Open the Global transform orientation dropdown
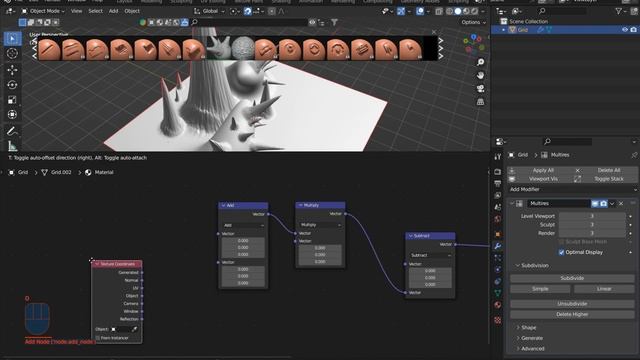 point(209,11)
